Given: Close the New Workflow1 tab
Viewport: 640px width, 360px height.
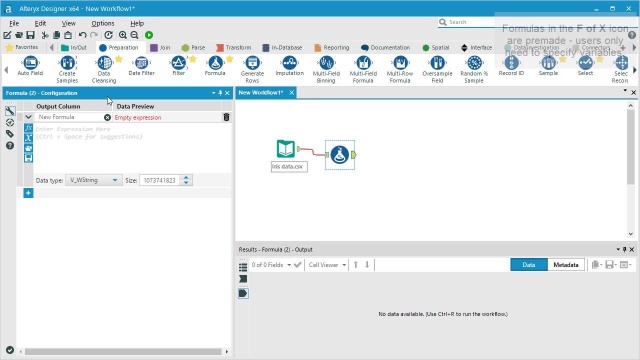Looking at the screenshot, I should click(291, 93).
